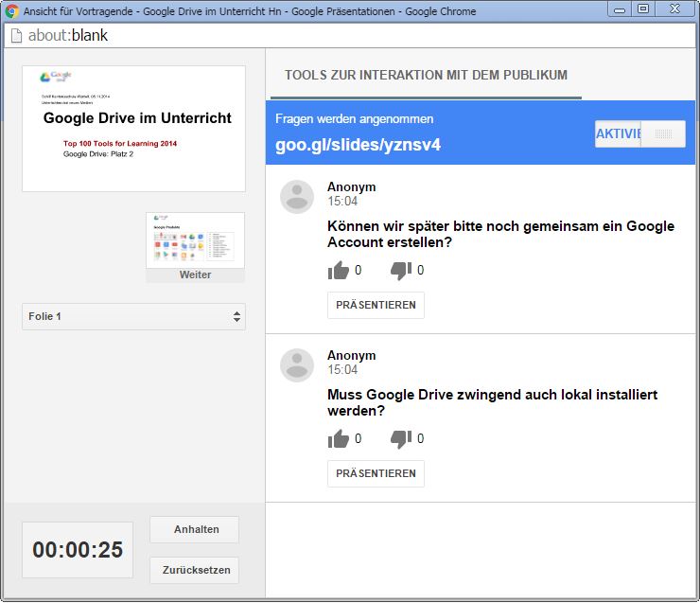The height and width of the screenshot is (603, 700).
Task: Thumbs down the Google Account question
Action: coord(401,270)
